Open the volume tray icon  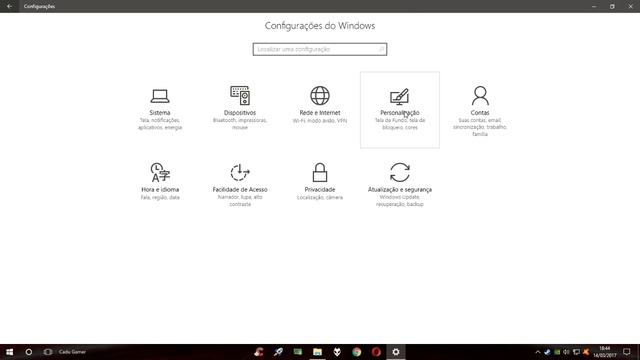coord(566,352)
